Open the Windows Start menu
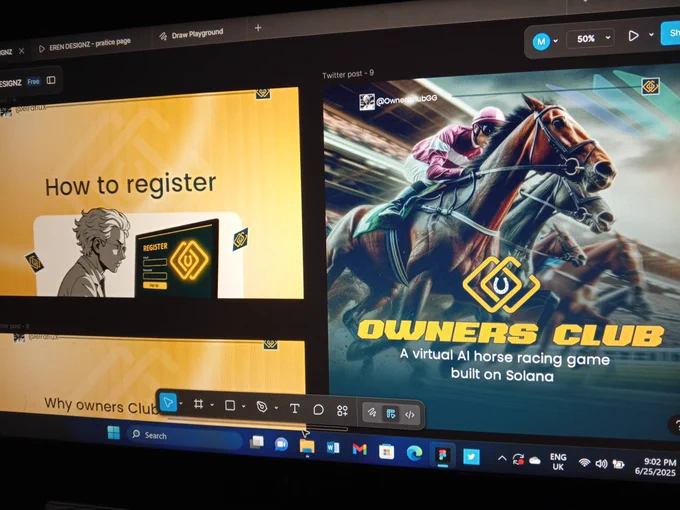This screenshot has width=680, height=510. [x=114, y=432]
